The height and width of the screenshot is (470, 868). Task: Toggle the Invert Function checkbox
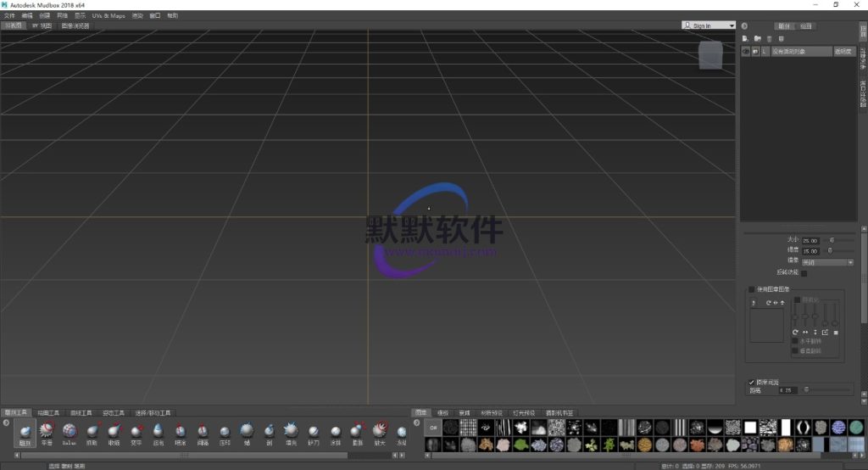coord(804,273)
